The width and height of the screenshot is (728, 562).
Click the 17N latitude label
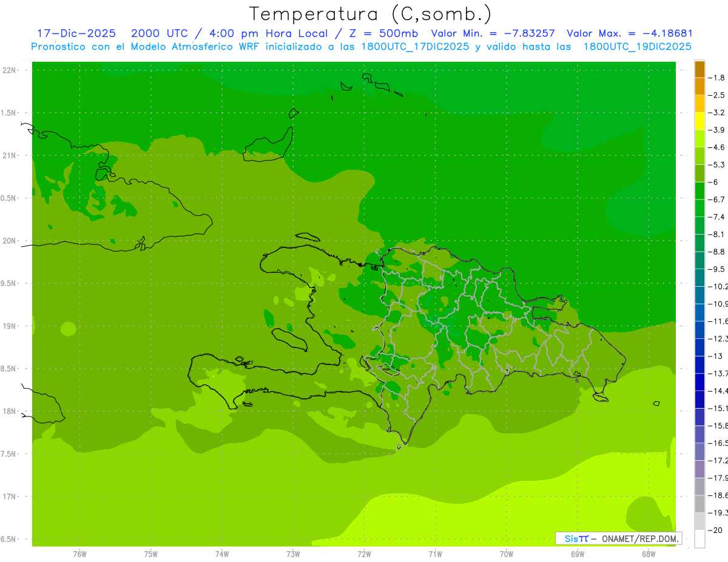click(x=10, y=497)
